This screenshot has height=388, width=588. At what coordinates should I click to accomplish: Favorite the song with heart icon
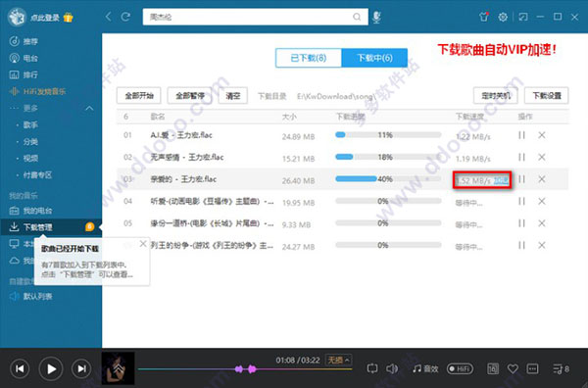(513, 368)
